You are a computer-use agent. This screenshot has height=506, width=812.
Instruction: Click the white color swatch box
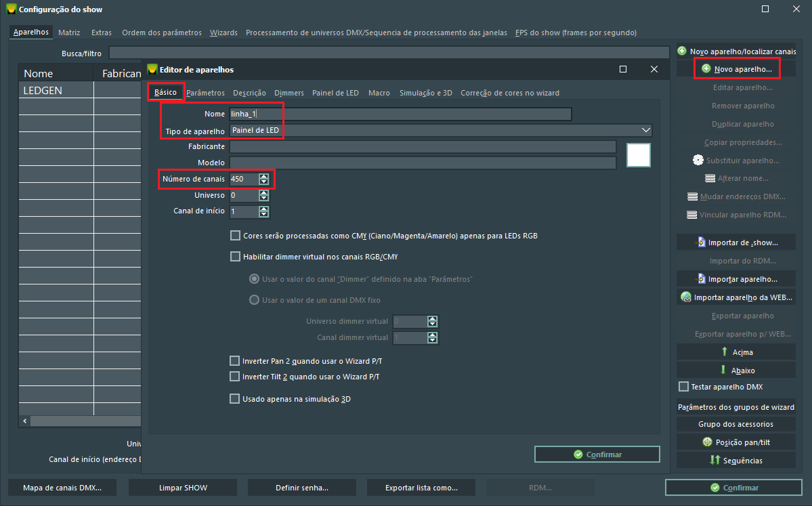point(639,155)
